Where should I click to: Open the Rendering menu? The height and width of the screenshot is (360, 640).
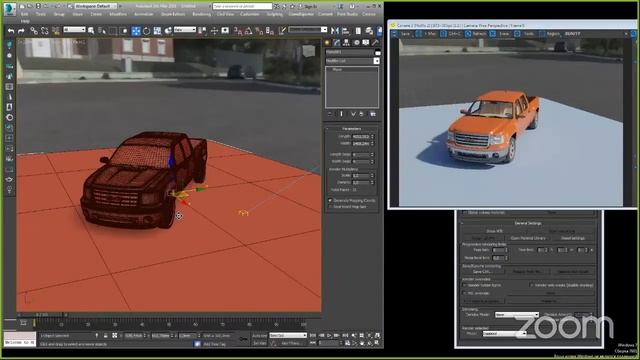201,14
